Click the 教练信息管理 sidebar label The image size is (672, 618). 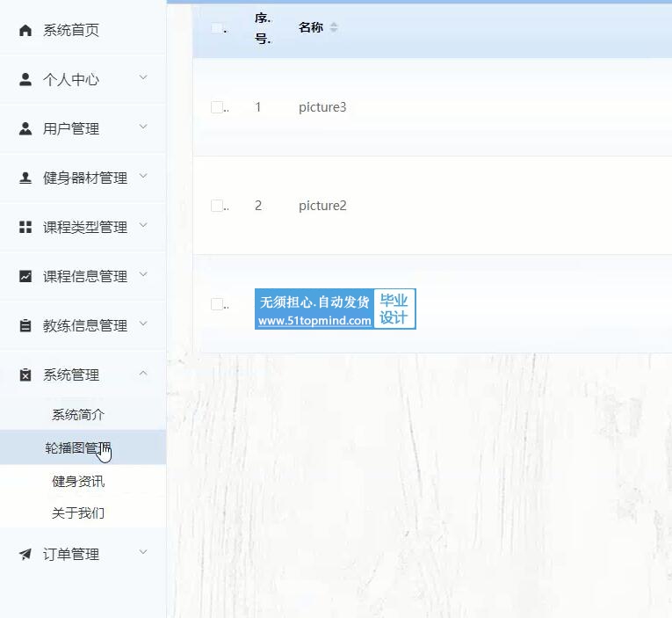coord(85,326)
